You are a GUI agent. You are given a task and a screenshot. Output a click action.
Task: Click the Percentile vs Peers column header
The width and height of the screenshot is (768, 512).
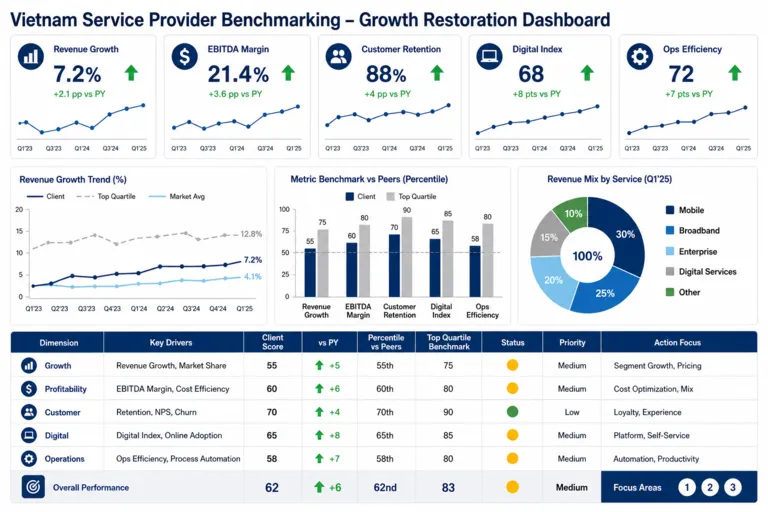386,342
